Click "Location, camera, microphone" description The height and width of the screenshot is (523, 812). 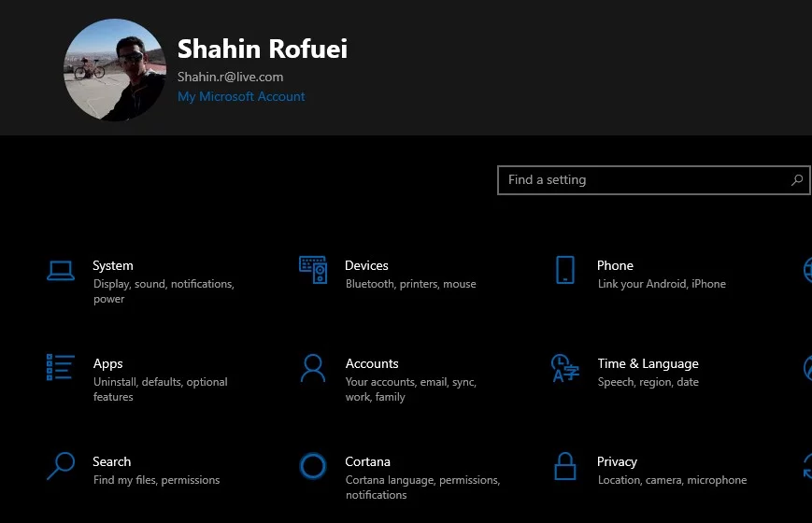pyautogui.click(x=672, y=480)
